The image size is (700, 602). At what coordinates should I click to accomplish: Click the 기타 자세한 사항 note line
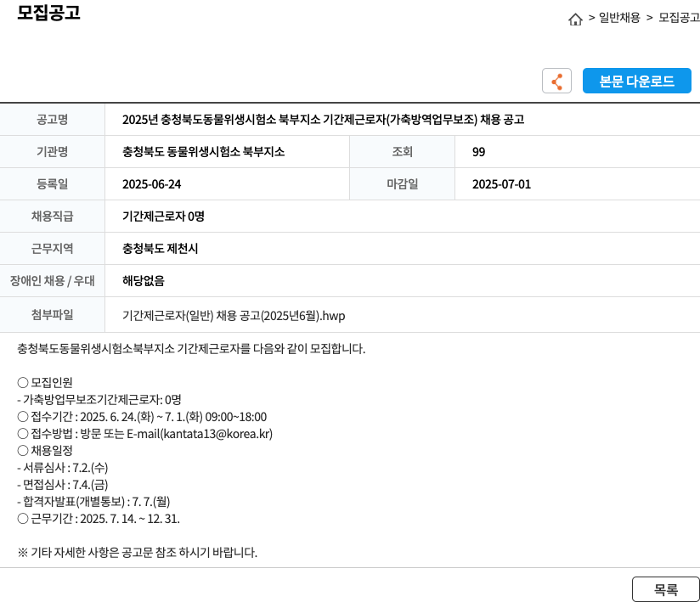pyautogui.click(x=138, y=553)
